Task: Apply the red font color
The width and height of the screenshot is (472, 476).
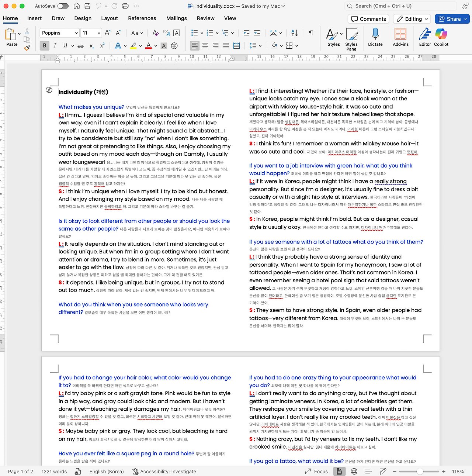Action: click(149, 46)
